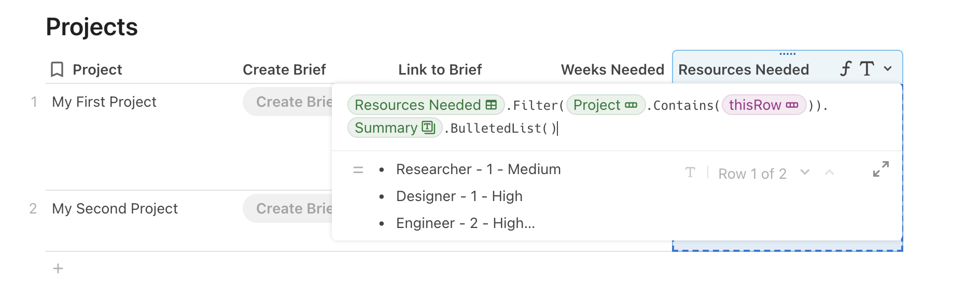Select the Weeks Needed column header
Viewport: 980px width, 285px height.
coord(612,70)
